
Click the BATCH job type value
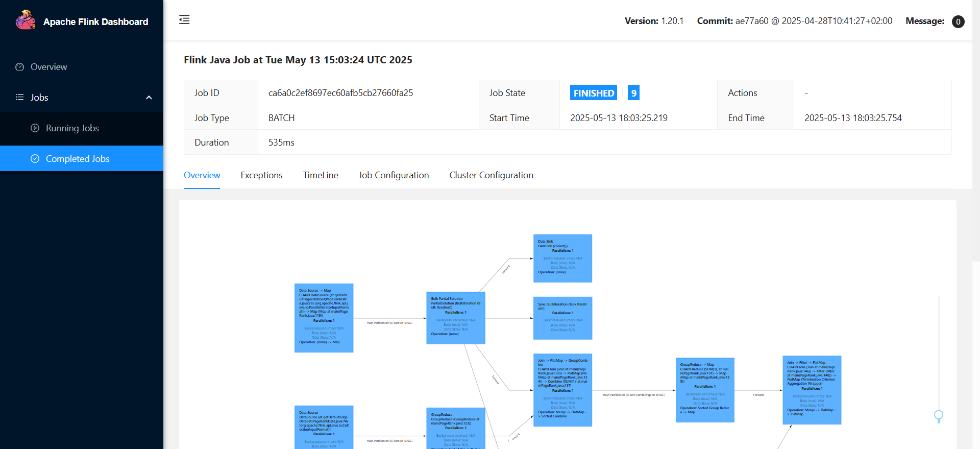coord(281,118)
